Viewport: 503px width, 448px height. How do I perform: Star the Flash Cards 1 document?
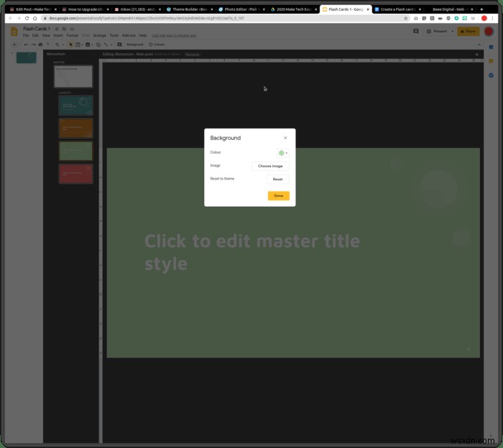[57, 29]
